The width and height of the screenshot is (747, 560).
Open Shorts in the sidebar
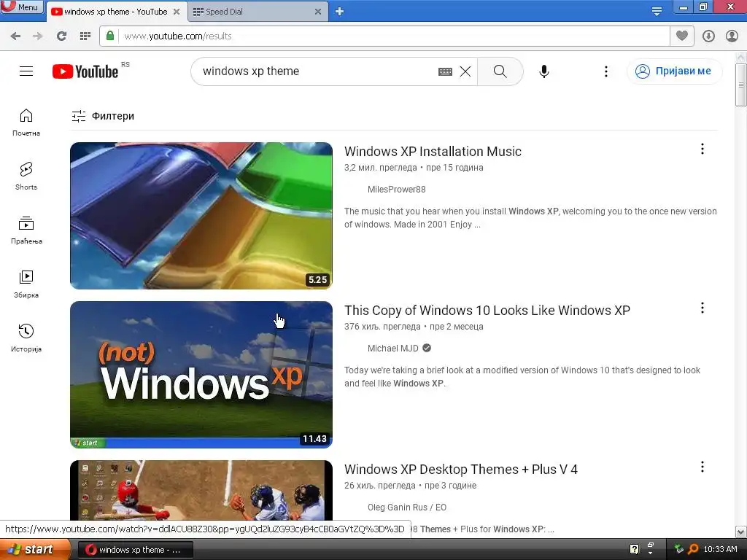point(26,176)
